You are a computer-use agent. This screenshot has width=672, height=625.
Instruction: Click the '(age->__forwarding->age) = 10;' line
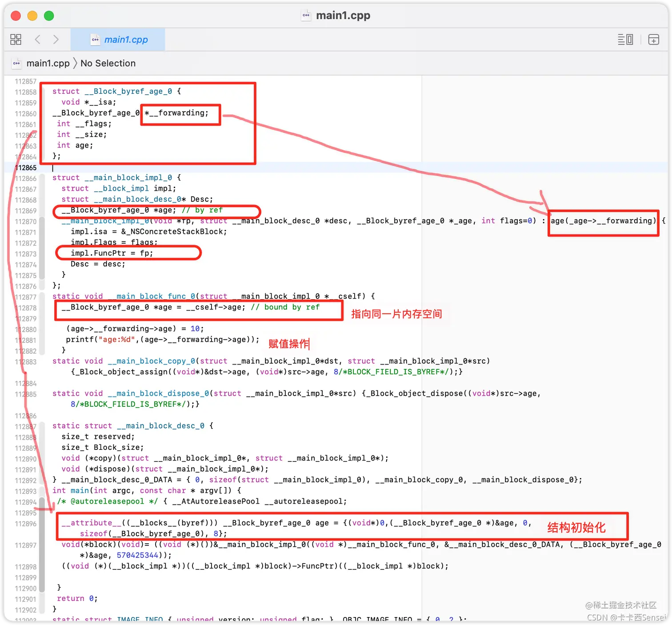pos(135,329)
